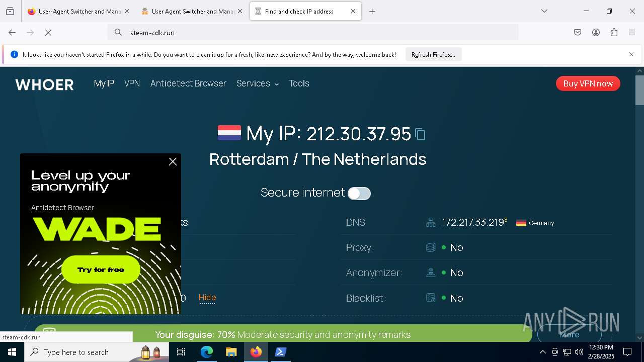Open PowerShell from taskbar
This screenshot has width=644, height=362.
[281, 352]
